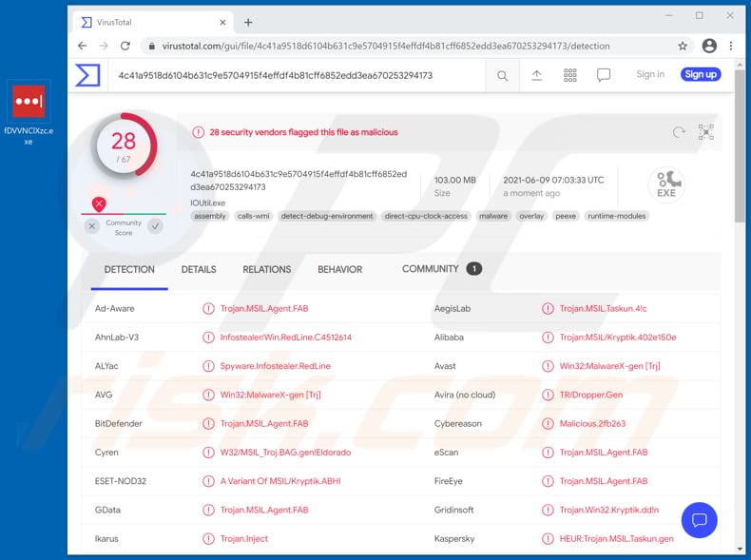The image size is (751, 560).
Task: Click Infostealer/Win.RedLine.C4512614 detection text
Action: [285, 338]
